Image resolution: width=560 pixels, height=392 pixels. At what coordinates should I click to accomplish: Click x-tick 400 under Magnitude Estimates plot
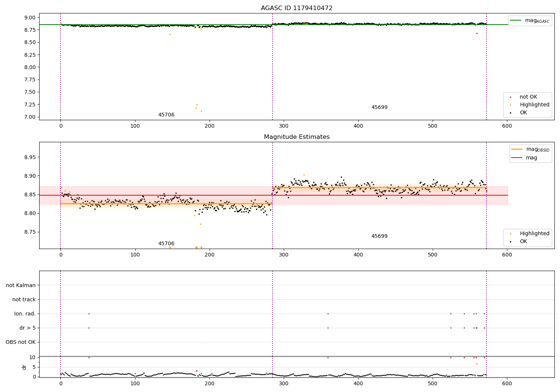[358, 255]
